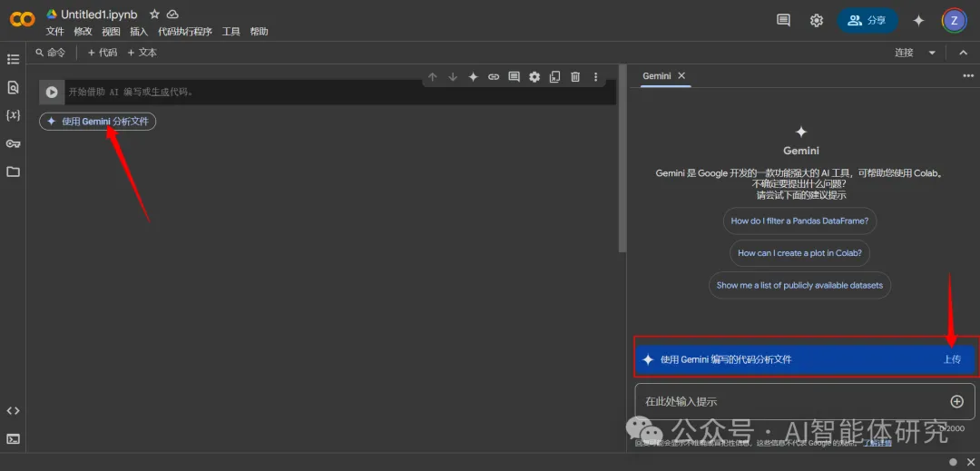Open cell more options menu
Screen dimensions: 980x471
pos(595,77)
